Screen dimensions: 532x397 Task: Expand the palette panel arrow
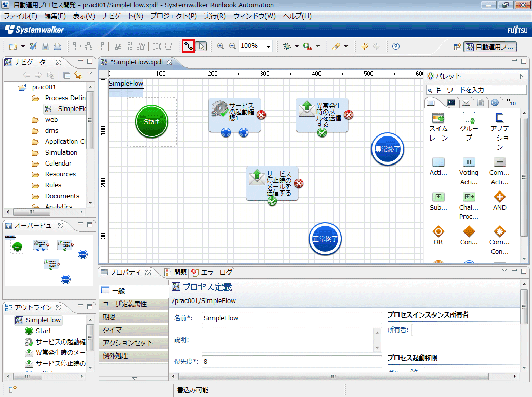click(x=522, y=76)
